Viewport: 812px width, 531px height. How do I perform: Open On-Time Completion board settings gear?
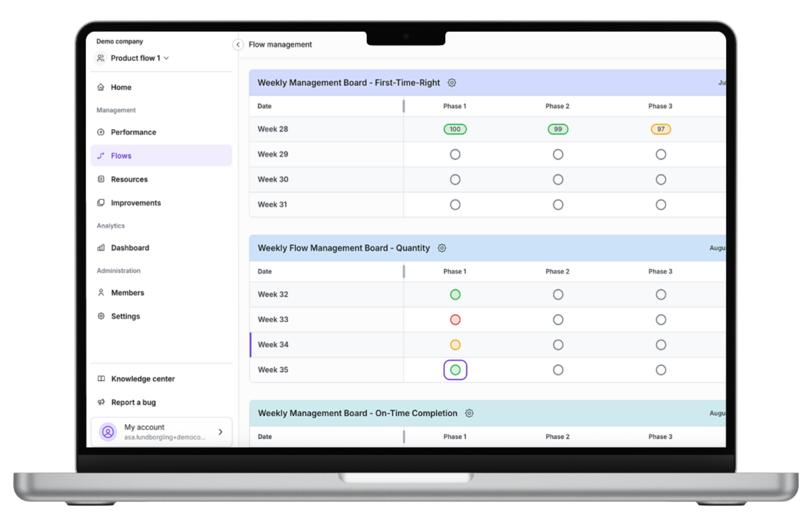tap(470, 413)
